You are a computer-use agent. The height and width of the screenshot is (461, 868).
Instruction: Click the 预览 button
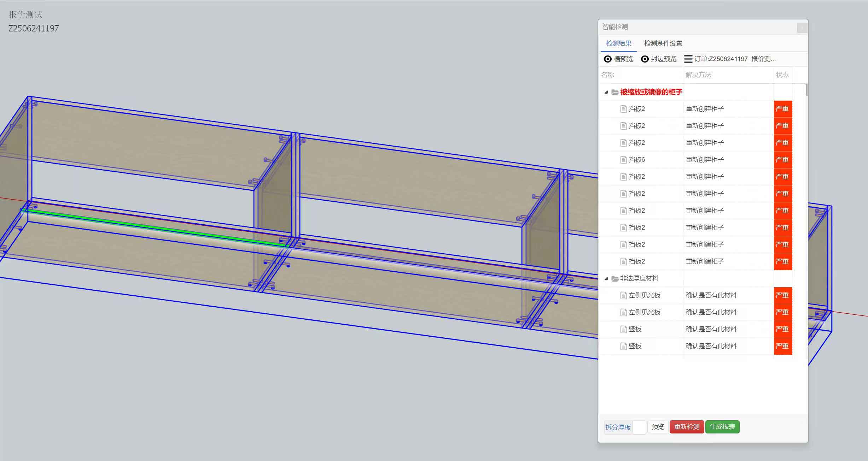click(x=658, y=427)
